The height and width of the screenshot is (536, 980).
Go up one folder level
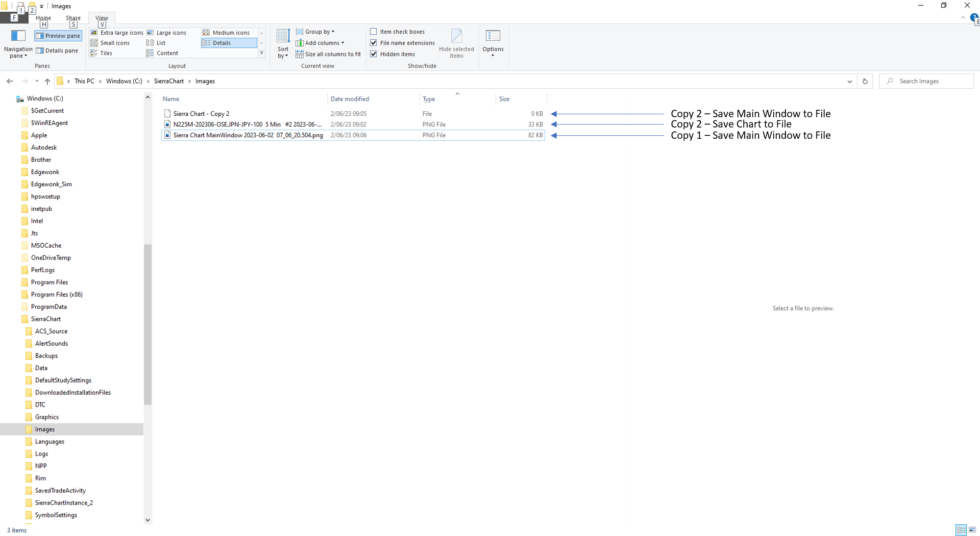(47, 81)
